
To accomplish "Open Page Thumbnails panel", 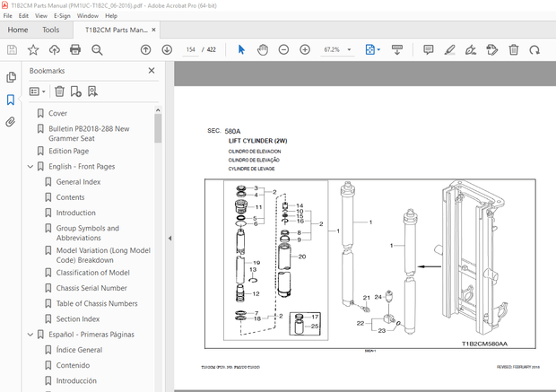I will 11,77.
